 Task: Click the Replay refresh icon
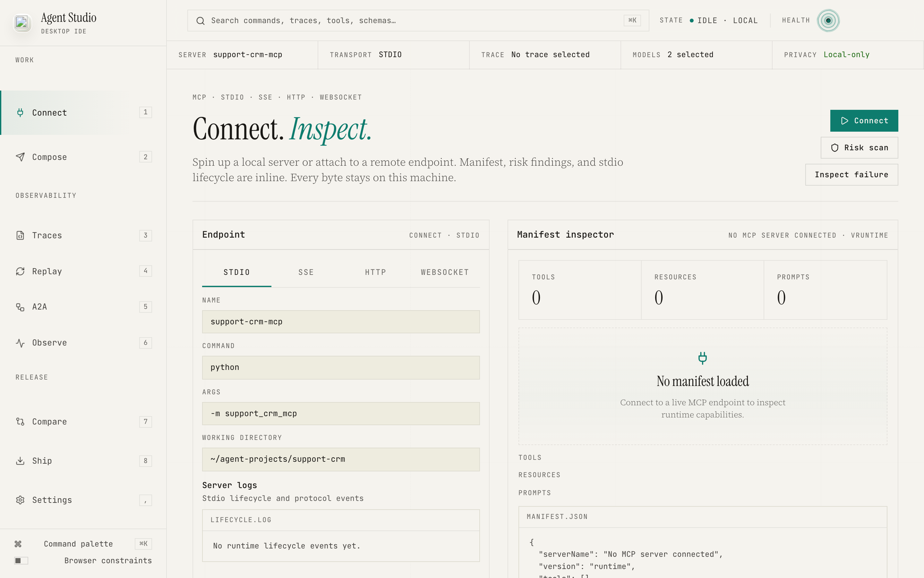20,271
